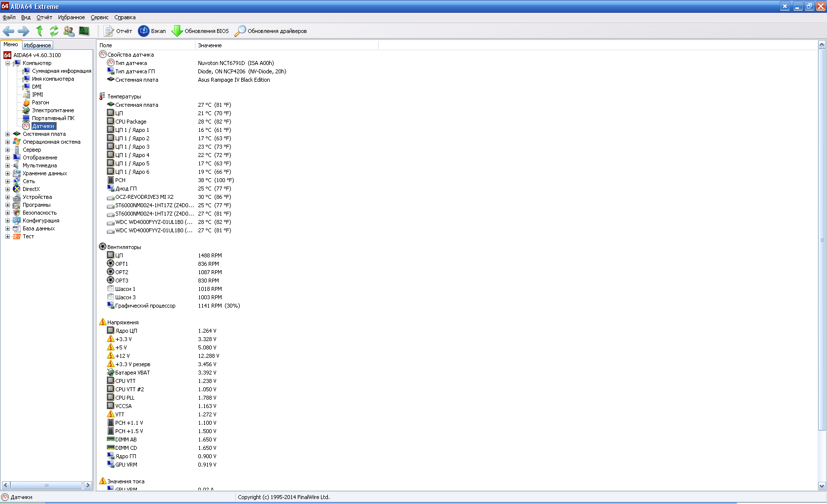Click the green Up level arrow

tap(39, 31)
